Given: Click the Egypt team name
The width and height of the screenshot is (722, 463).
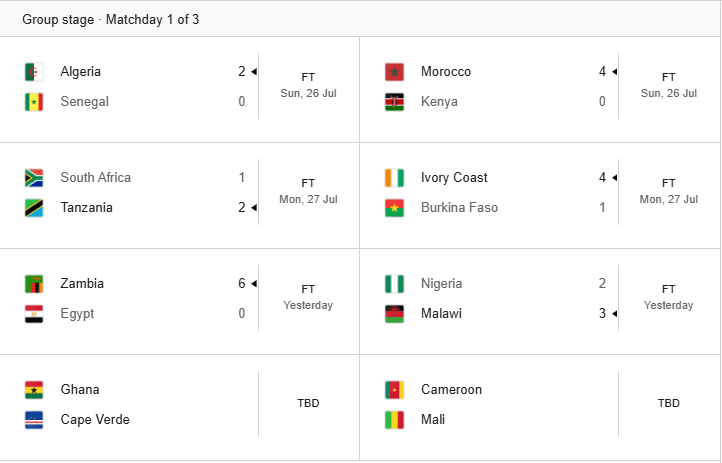Looking at the screenshot, I should tap(77, 313).
